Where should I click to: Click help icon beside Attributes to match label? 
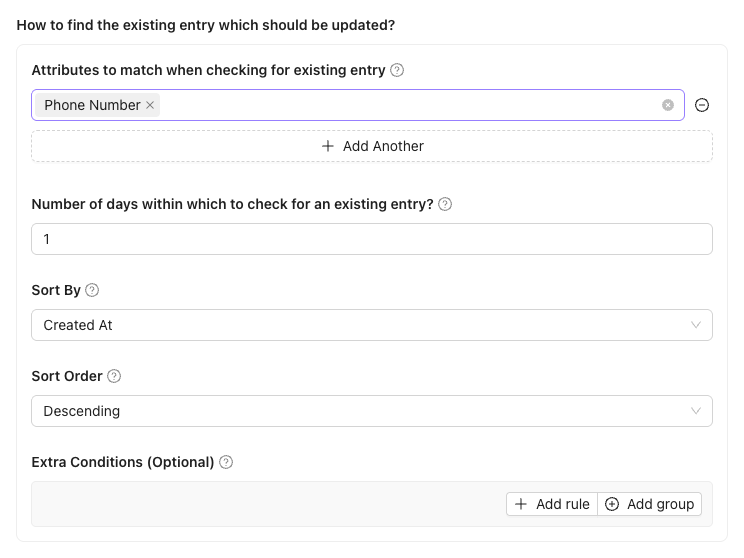pyautogui.click(x=397, y=70)
